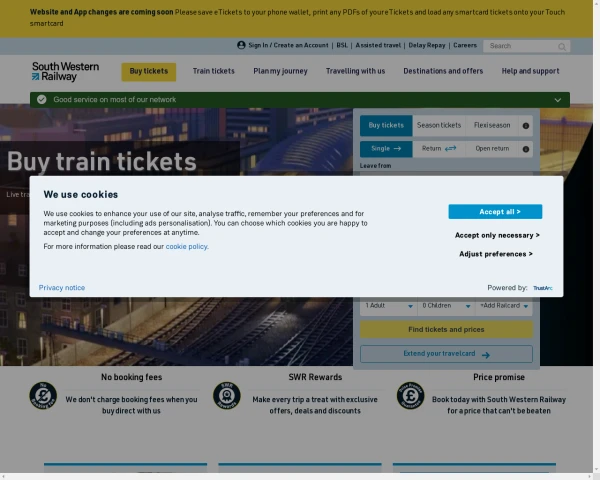
Task: Click the No booking fees badge icon
Action: [43, 396]
